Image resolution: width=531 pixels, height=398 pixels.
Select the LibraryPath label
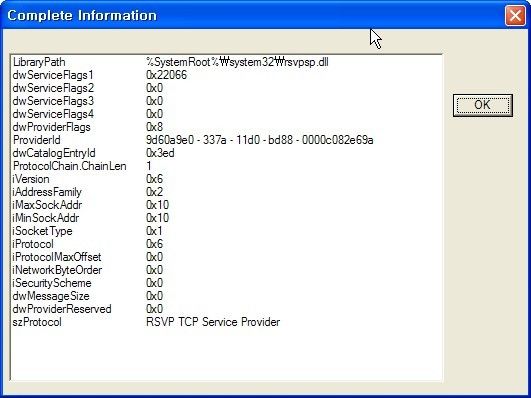[39, 62]
